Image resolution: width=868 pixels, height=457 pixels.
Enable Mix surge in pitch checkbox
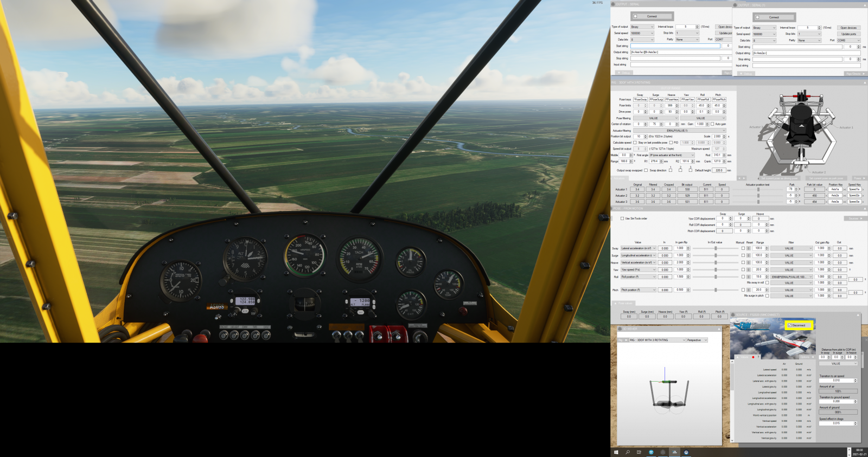(x=767, y=295)
